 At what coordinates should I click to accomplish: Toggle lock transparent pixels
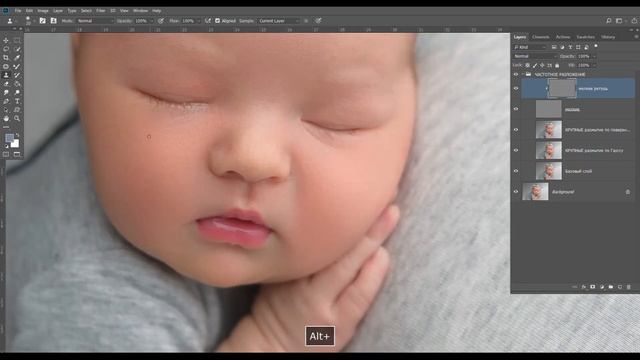point(527,65)
